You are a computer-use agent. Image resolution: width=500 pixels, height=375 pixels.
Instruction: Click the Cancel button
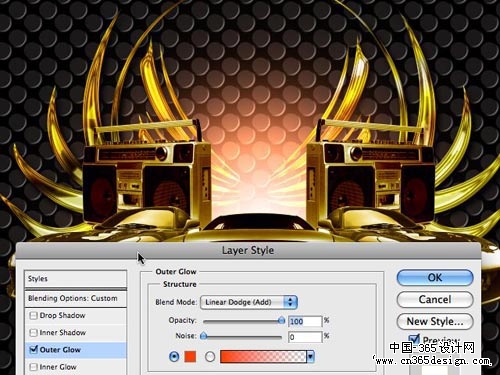coord(435,299)
